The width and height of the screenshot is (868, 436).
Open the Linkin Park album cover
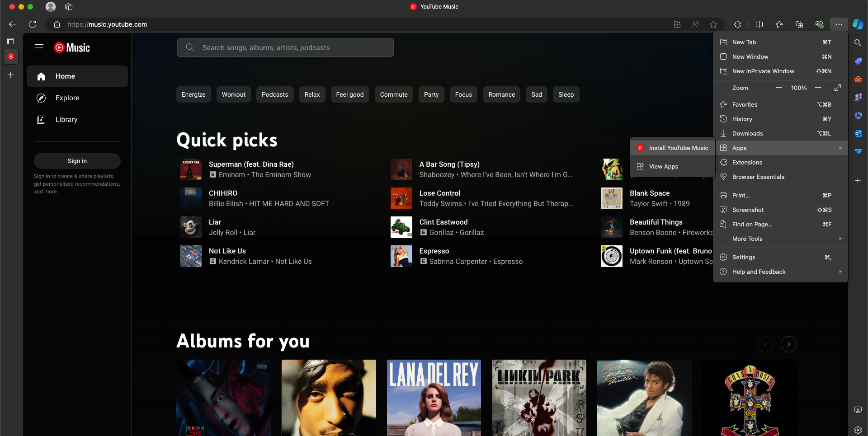(539, 398)
